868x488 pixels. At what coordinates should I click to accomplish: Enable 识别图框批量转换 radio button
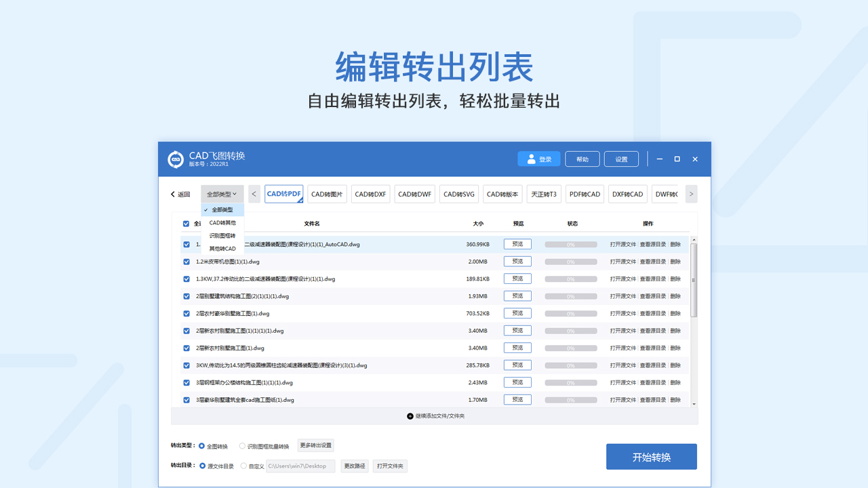241,445
